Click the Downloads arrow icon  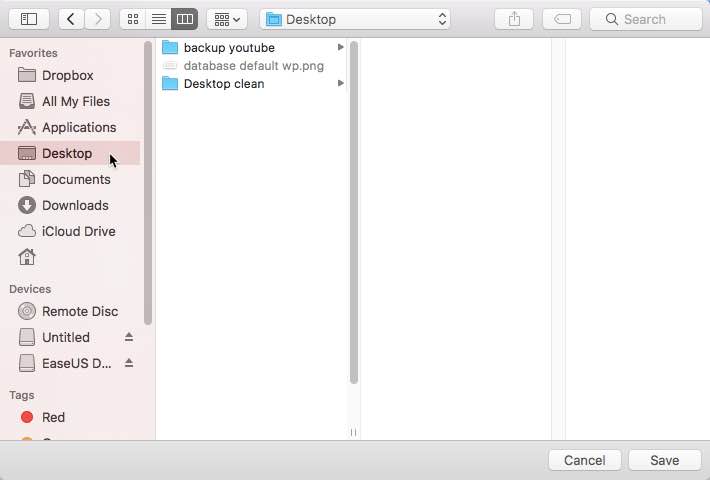coord(27,205)
